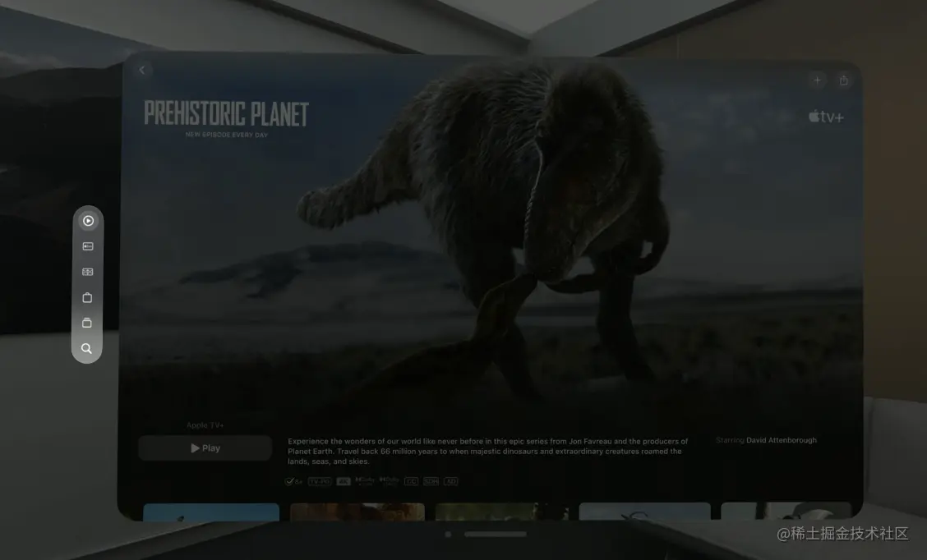The height and width of the screenshot is (560, 927).
Task: Open the first episode thumbnail
Action: 211,512
